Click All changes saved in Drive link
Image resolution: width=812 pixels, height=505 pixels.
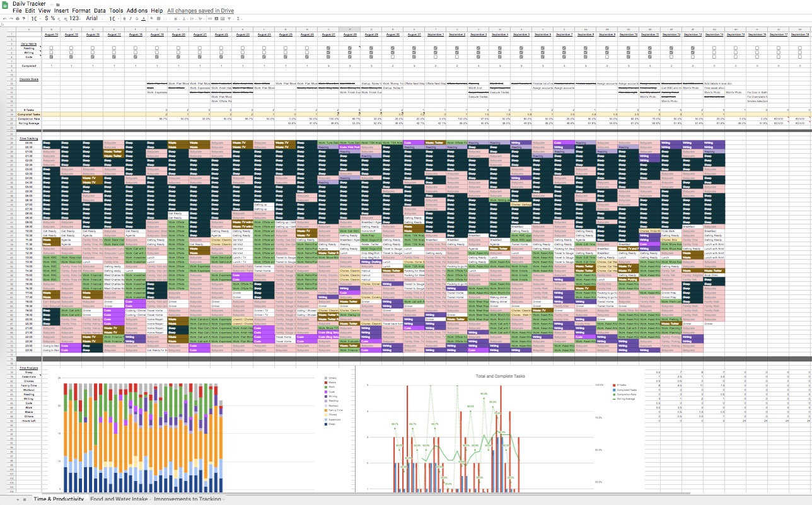click(x=200, y=11)
